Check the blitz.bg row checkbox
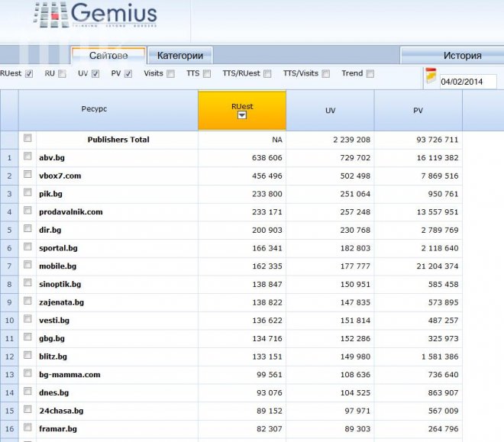 tap(27, 355)
